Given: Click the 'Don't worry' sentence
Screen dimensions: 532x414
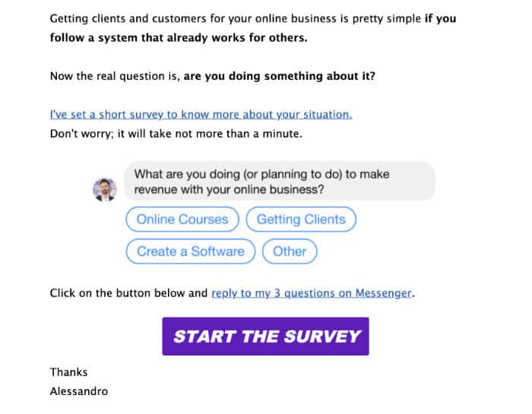Looking at the screenshot, I should click(x=176, y=134).
